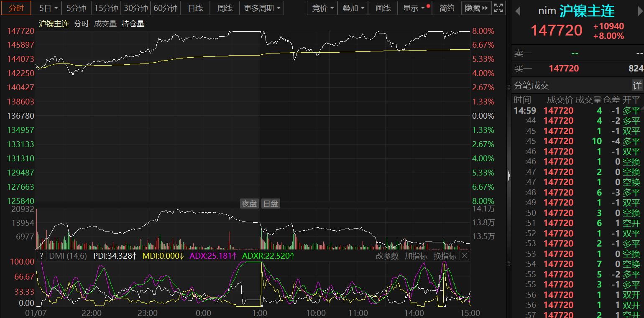Screen dimensions: 644x318
Task: Select the 日线 daily chart tab
Action: pos(195,8)
